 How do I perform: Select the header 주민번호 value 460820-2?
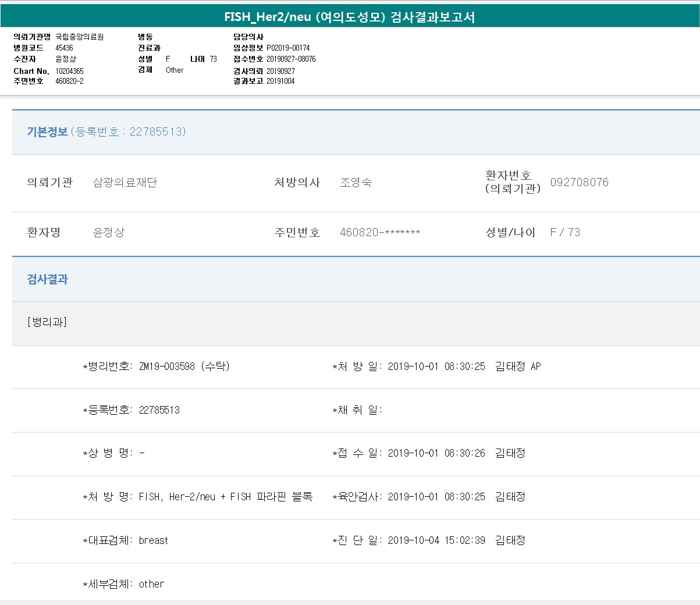pyautogui.click(x=70, y=81)
